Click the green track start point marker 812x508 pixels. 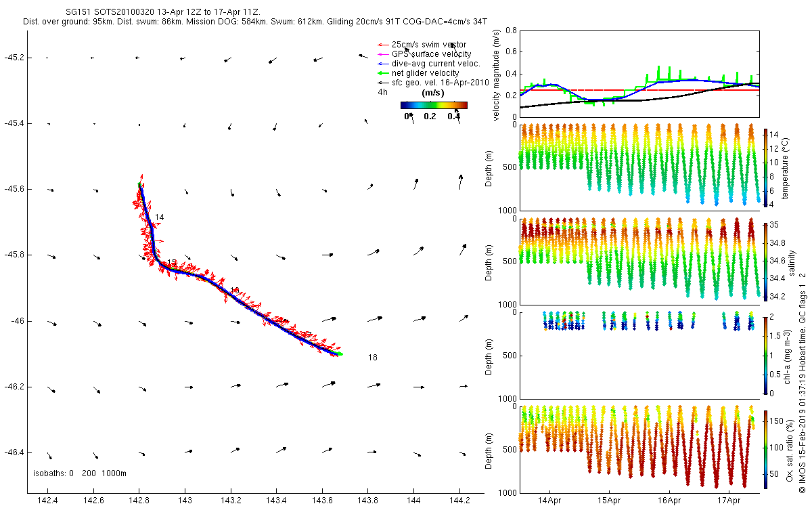(139, 184)
